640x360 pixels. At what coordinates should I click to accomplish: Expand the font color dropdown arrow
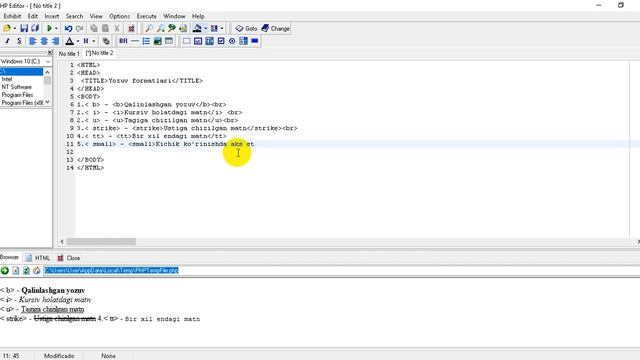(78, 41)
